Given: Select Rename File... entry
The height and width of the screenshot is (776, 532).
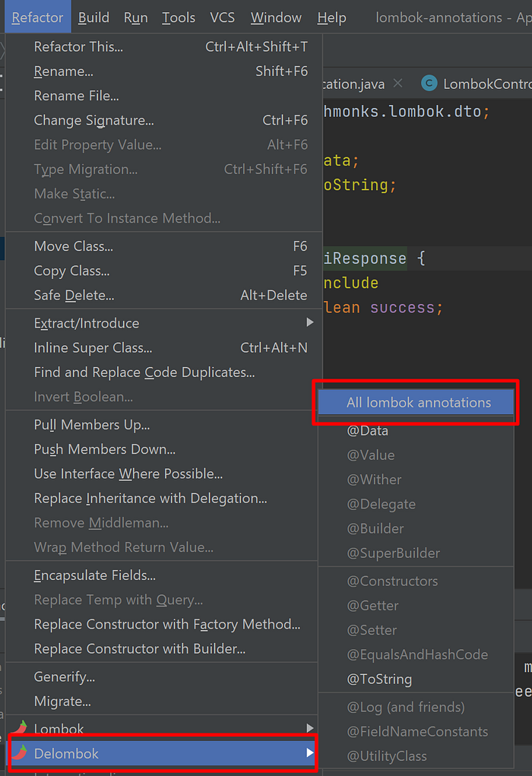Looking at the screenshot, I should point(164,96).
